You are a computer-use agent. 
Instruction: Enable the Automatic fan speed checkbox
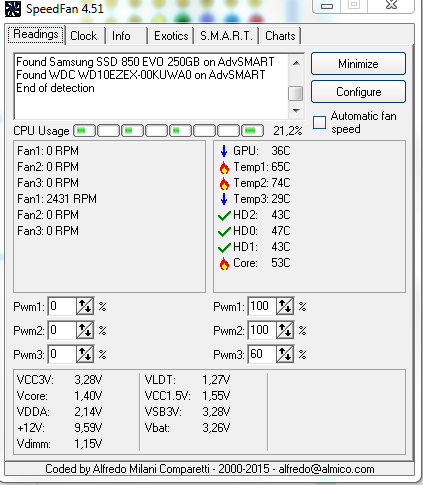319,122
